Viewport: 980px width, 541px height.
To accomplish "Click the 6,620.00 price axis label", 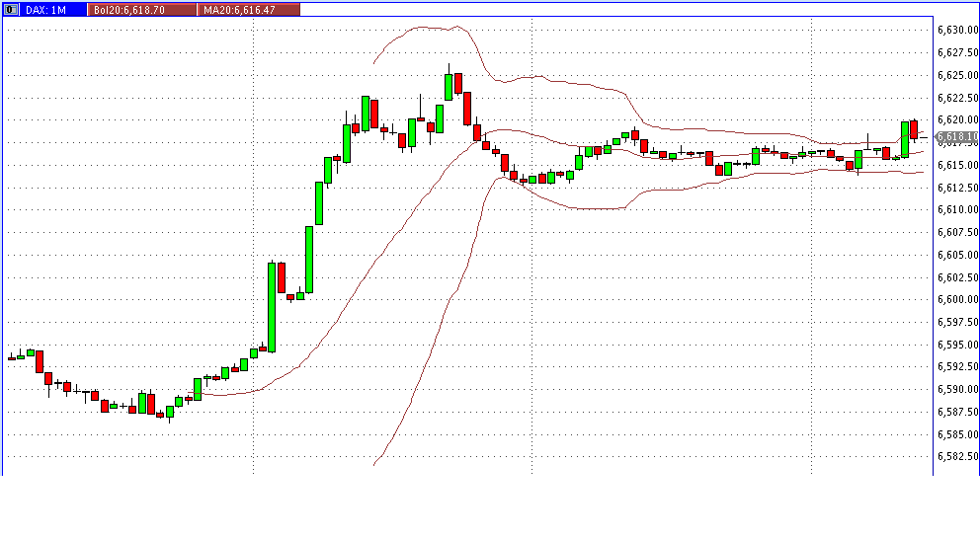I will 957,119.
